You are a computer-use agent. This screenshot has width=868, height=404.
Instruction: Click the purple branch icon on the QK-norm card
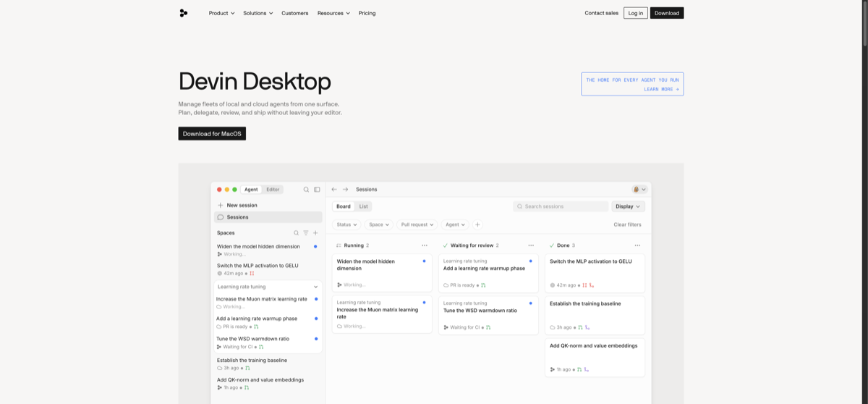(x=587, y=370)
